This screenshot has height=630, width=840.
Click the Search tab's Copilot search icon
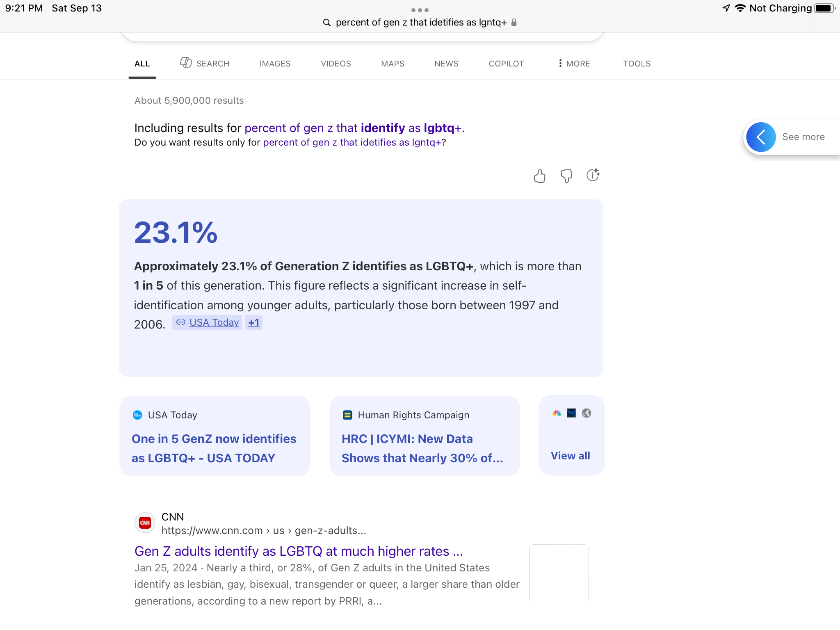[x=186, y=63]
